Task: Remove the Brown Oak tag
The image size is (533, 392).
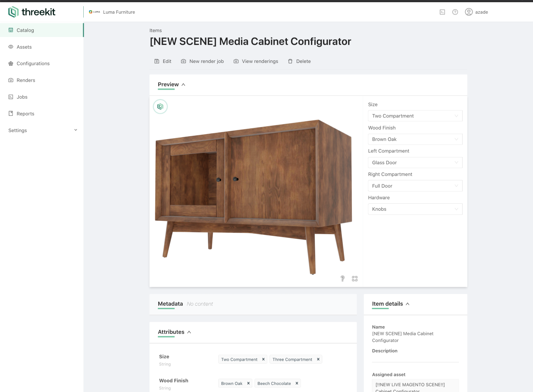Action: tap(248, 383)
